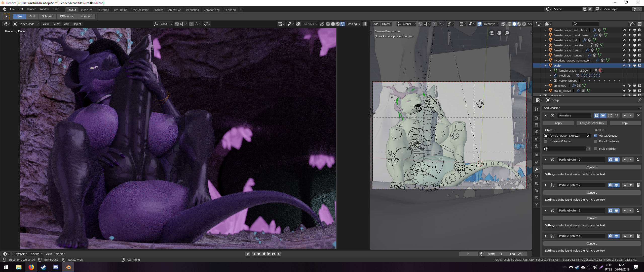Image resolution: width=644 pixels, height=272 pixels.
Task: Hide female_dragon_teeth with eye icon
Action: click(x=624, y=50)
